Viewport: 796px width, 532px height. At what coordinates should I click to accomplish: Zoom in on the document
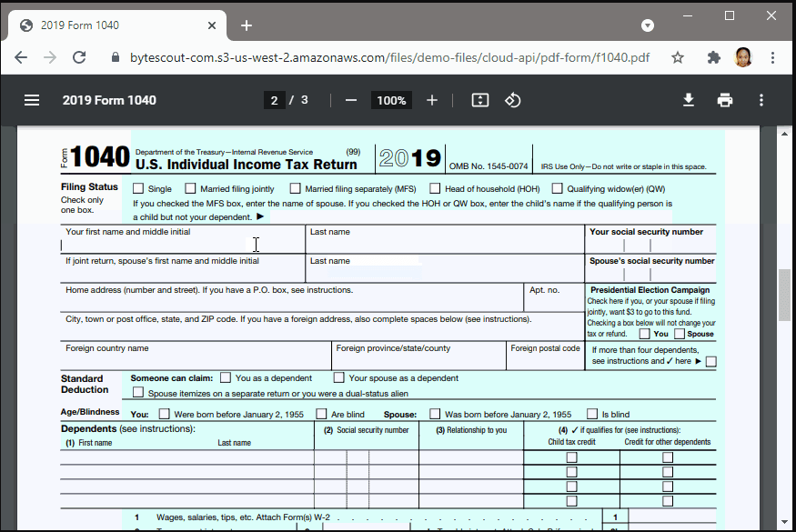[x=431, y=100]
